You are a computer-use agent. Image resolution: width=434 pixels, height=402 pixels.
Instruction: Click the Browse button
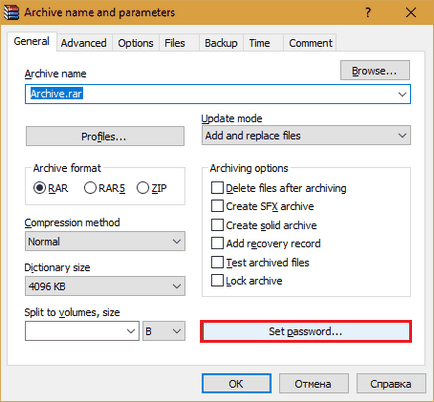click(375, 70)
